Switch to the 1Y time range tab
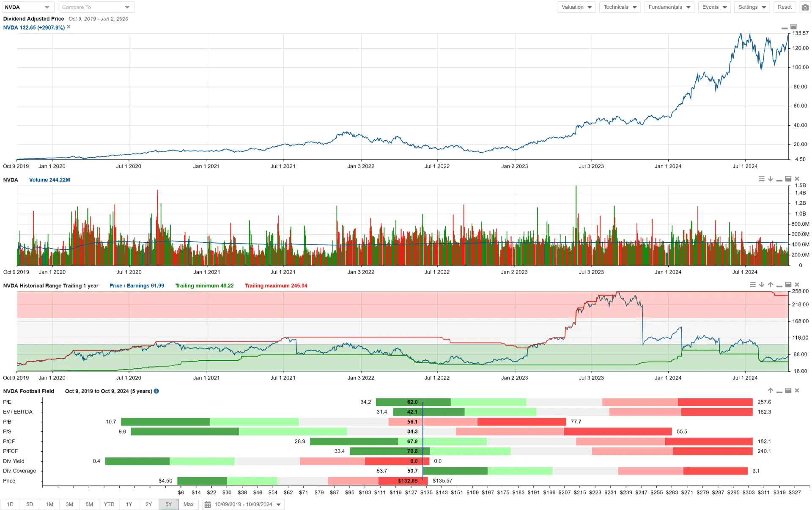 (x=129, y=504)
